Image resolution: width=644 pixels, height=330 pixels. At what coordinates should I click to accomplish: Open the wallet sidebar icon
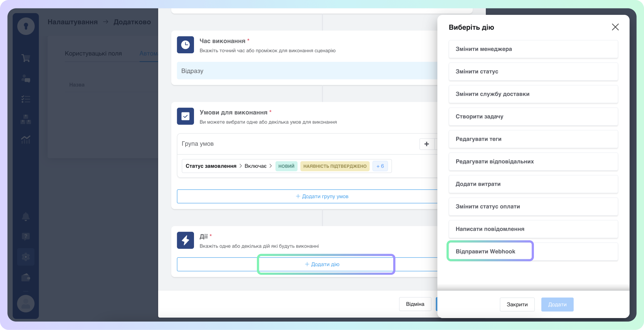[26, 278]
